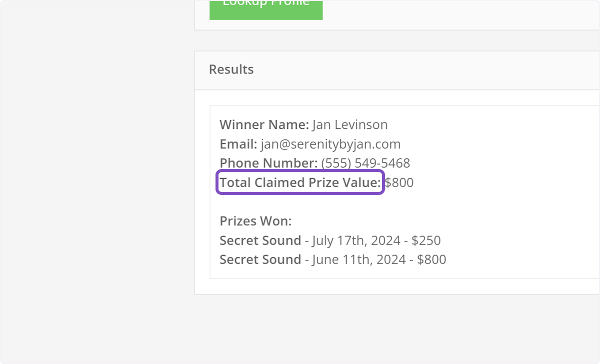Click the Phone Number label
The image size is (600, 364).
268,163
